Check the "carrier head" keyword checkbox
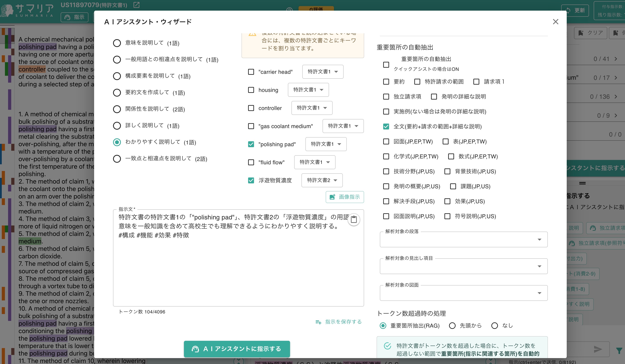The image size is (625, 364). tap(251, 72)
